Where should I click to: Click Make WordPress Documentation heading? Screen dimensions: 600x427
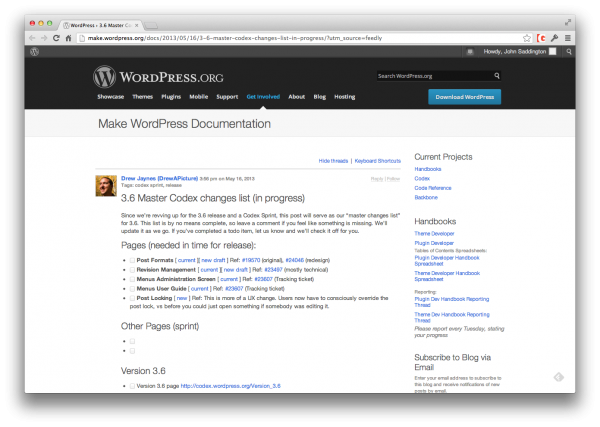(x=184, y=124)
